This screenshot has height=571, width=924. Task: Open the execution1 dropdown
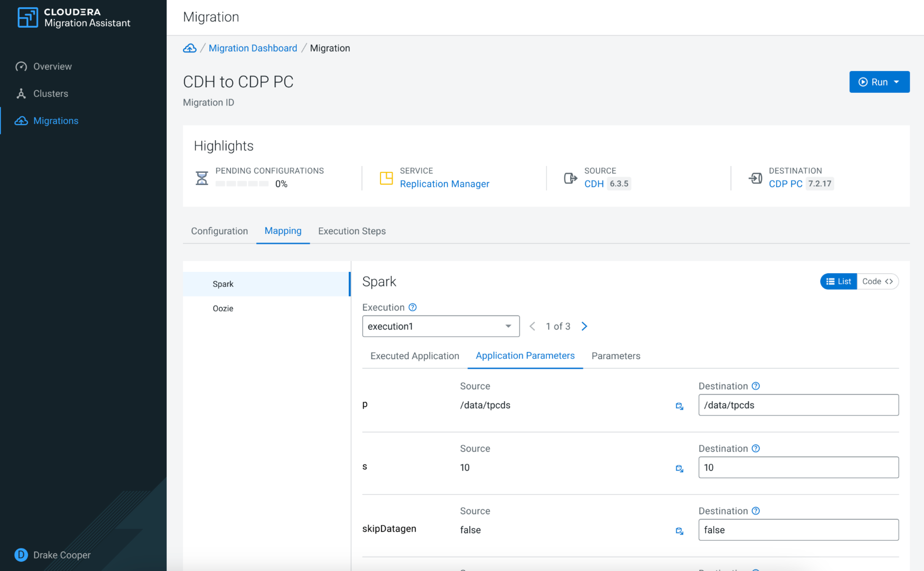tap(441, 326)
